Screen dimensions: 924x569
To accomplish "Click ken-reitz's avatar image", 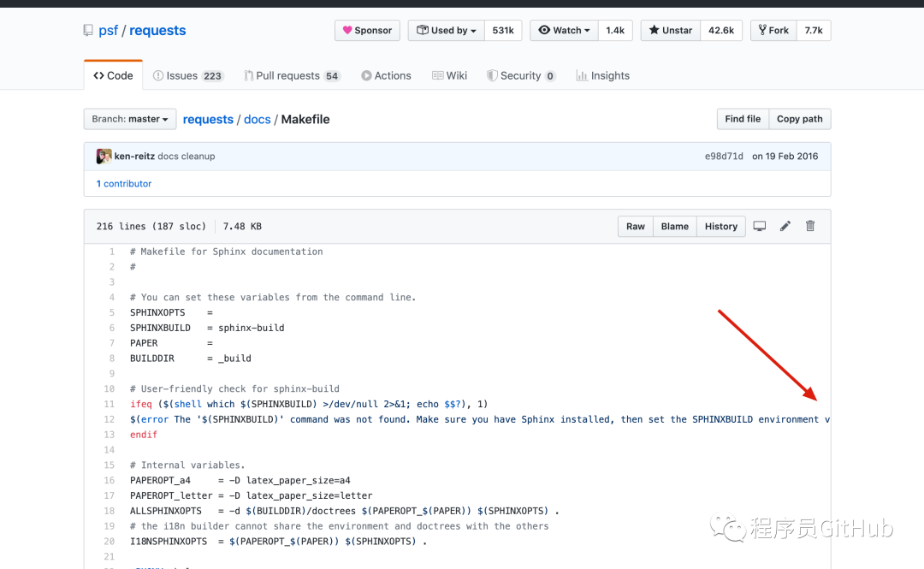I will pos(104,157).
